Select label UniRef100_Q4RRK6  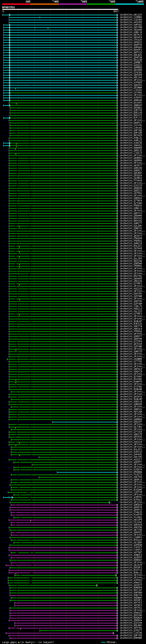(x=131, y=419)
